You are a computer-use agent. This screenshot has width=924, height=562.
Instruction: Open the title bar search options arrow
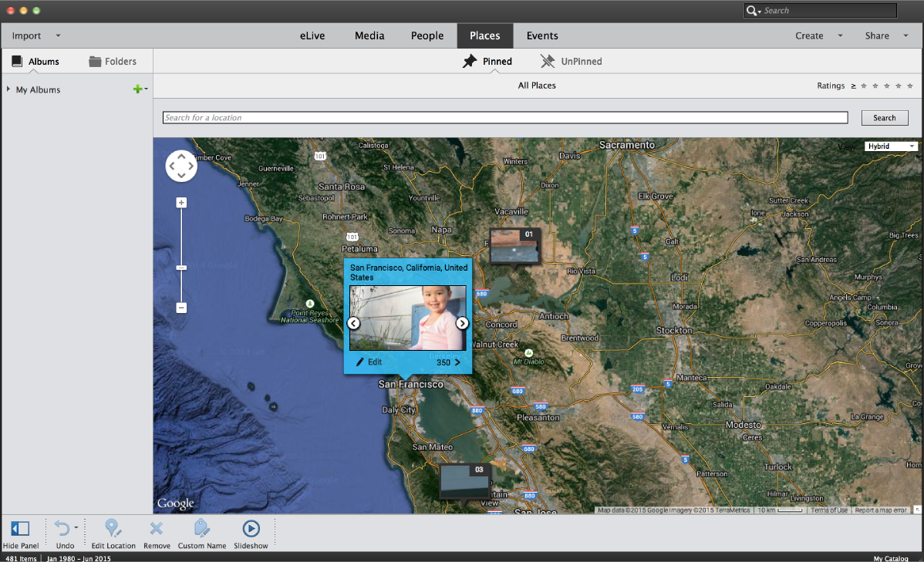(760, 12)
